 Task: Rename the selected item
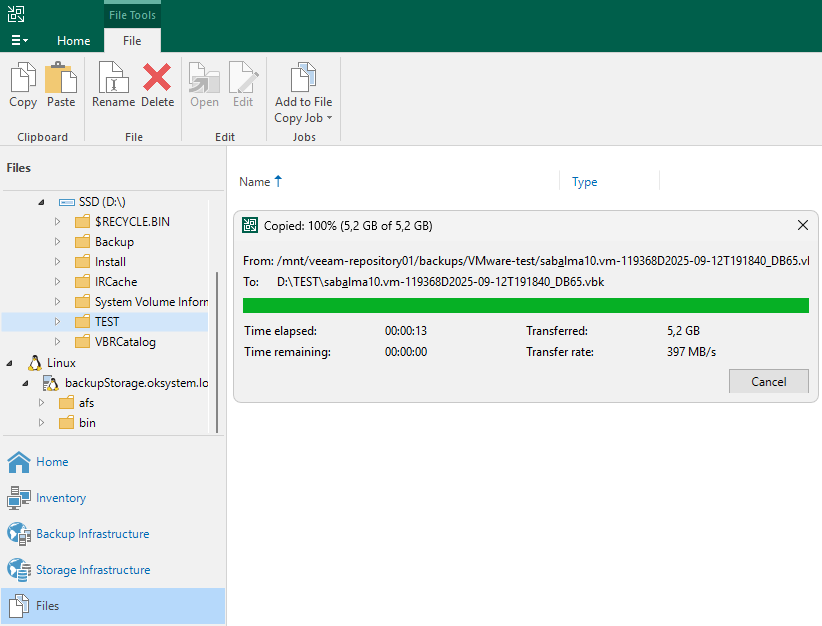(112, 85)
